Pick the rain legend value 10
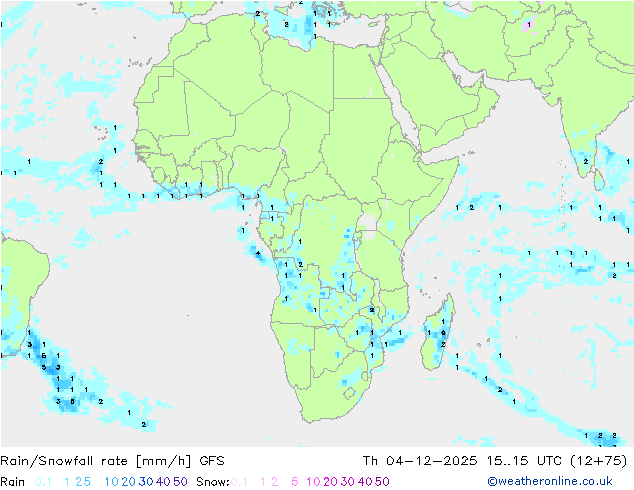Image resolution: width=634 pixels, height=490 pixels. point(112,482)
